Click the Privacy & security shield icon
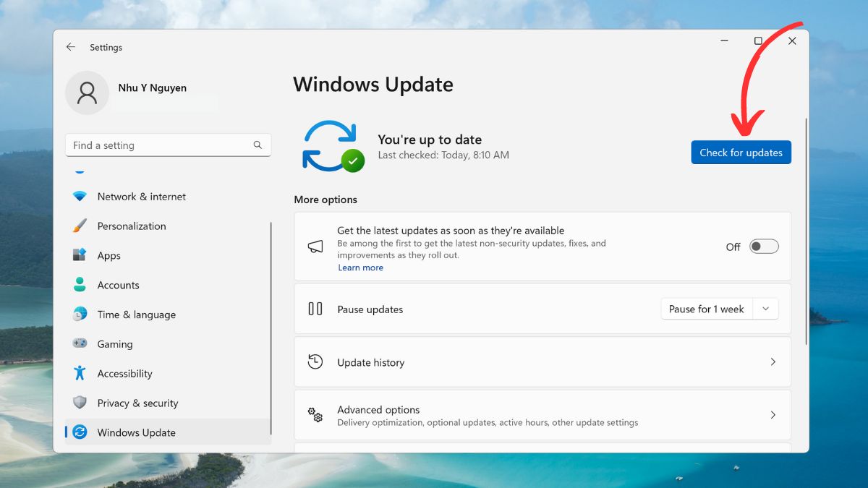 point(80,403)
